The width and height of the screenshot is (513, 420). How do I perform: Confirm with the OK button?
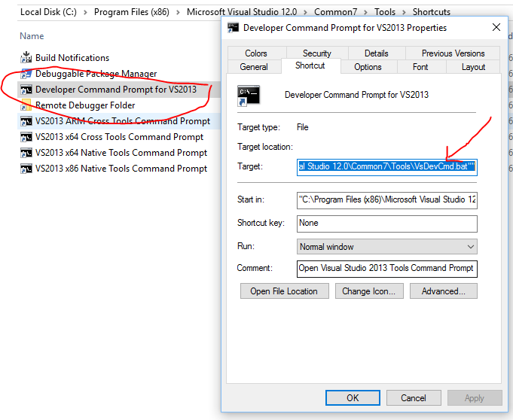[353, 397]
